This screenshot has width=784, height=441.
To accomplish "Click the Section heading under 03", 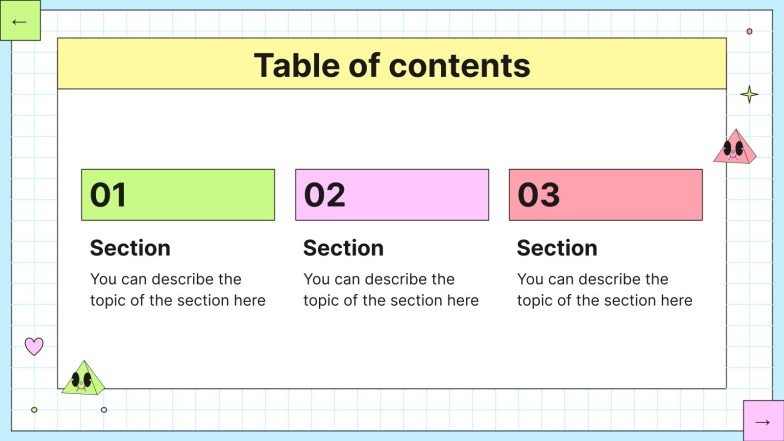I will tap(557, 248).
